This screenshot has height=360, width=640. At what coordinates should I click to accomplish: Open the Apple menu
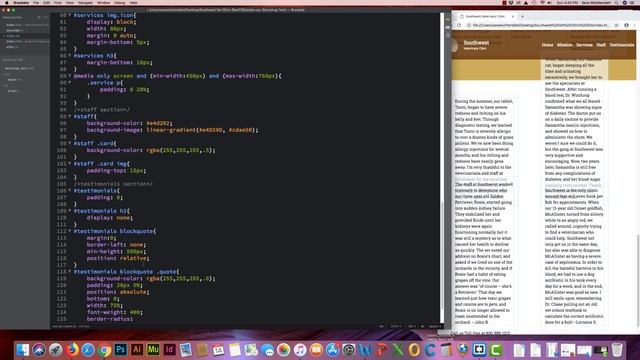point(7,3)
